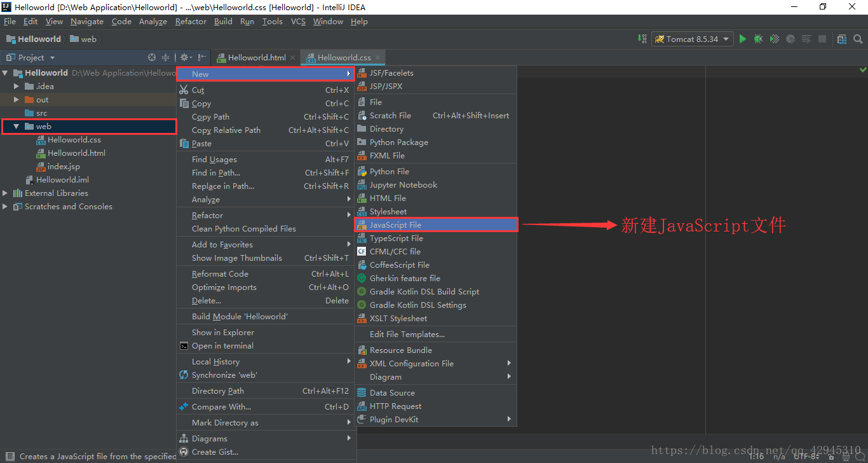This screenshot has height=463, width=868.
Task: Choose Open in terminal entry
Action: pyautogui.click(x=266, y=346)
